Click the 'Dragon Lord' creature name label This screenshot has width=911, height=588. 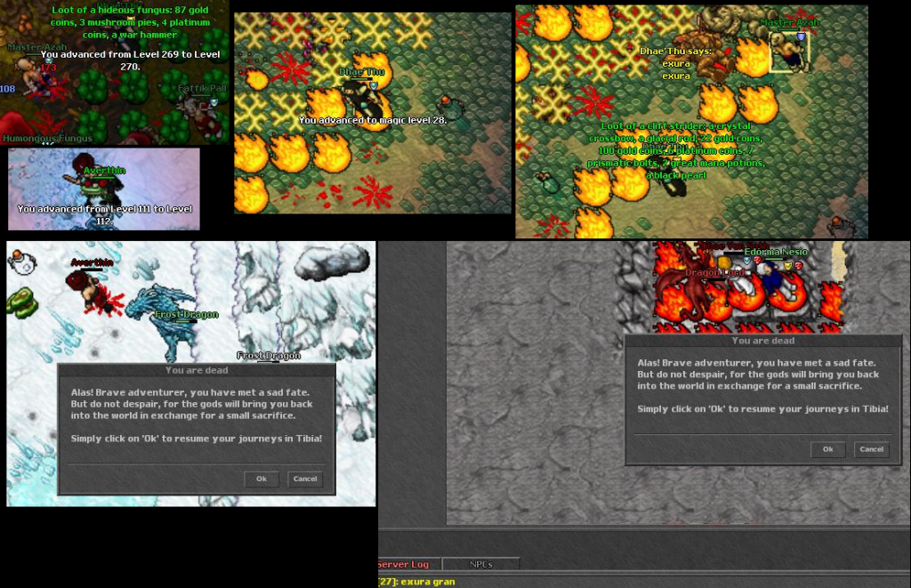click(x=714, y=272)
